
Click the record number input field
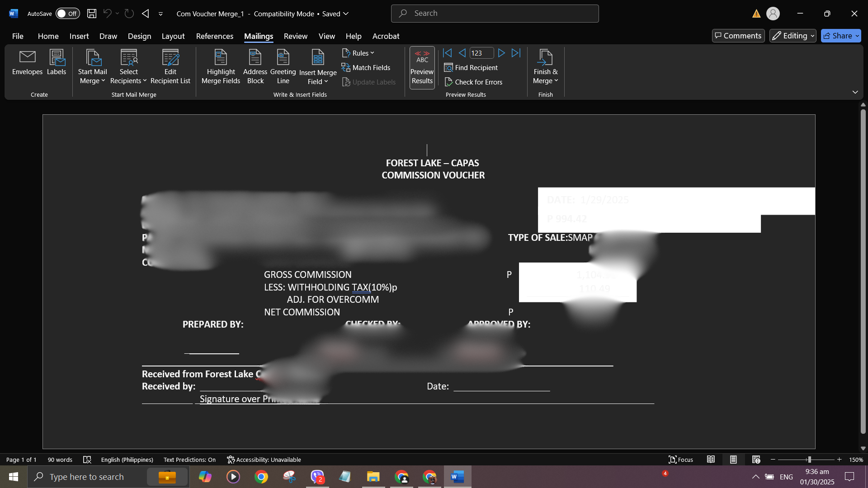[x=481, y=53]
